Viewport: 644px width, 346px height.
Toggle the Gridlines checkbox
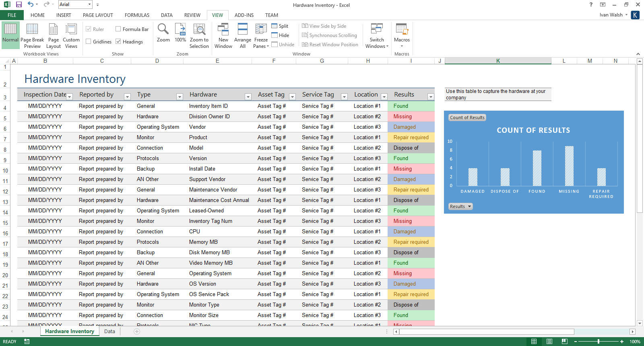tap(89, 41)
